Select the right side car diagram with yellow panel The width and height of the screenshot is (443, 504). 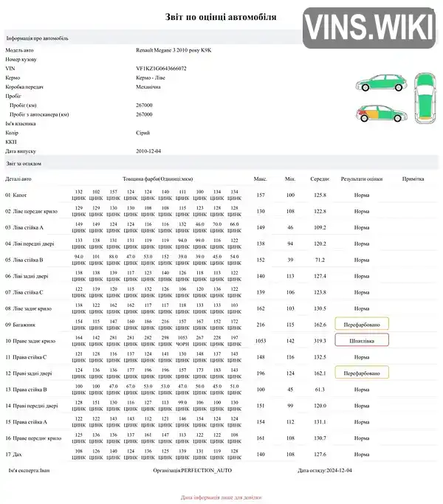pos(381,114)
